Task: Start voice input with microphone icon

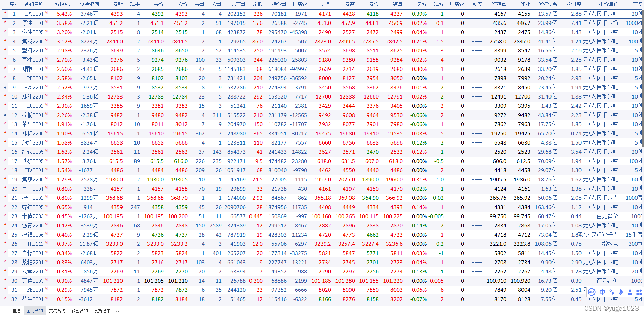Action: tap(621, 292)
